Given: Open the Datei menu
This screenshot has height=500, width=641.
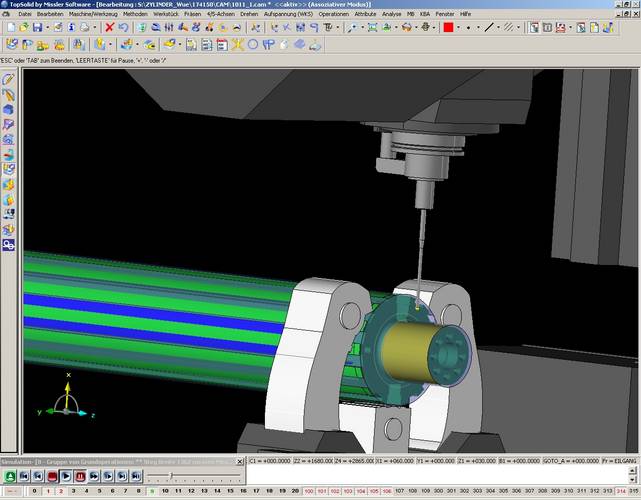Looking at the screenshot, I should tap(25, 14).
